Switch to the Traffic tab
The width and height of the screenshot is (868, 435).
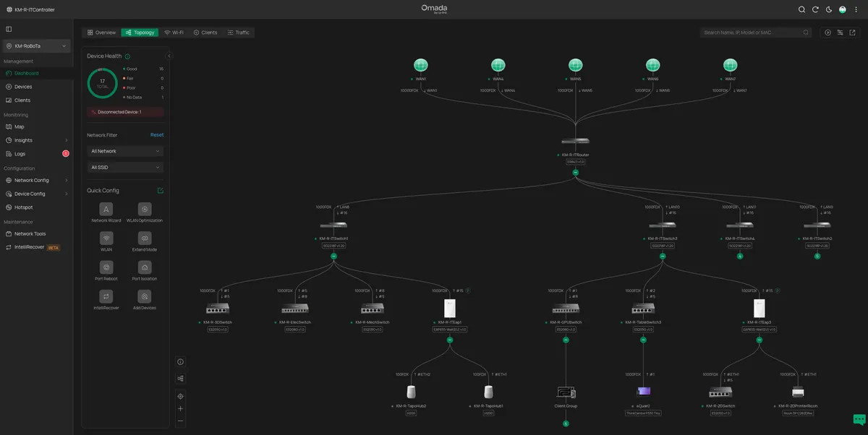(x=239, y=33)
